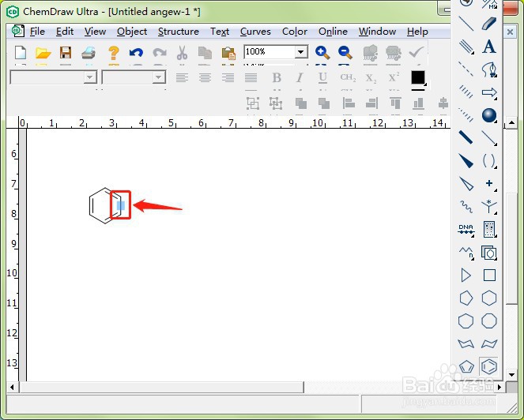The image size is (524, 420).
Task: Undo the last action
Action: [x=136, y=53]
